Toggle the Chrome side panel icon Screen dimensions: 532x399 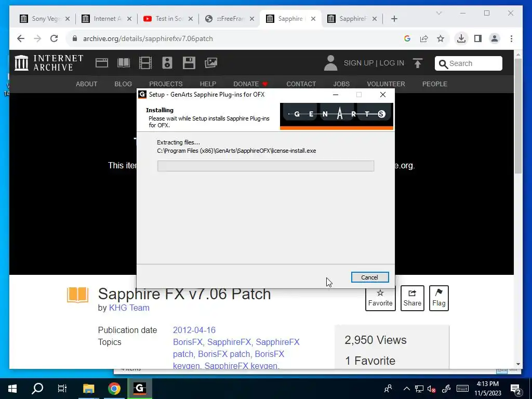[x=478, y=38]
